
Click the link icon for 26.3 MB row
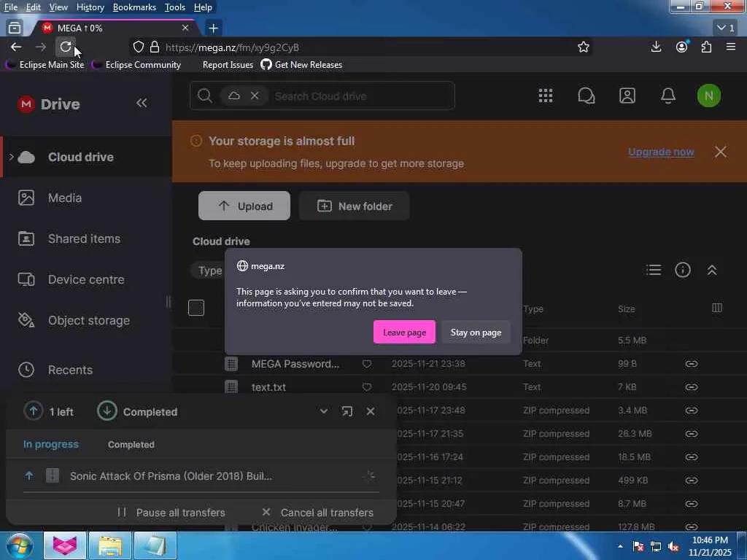click(x=692, y=434)
